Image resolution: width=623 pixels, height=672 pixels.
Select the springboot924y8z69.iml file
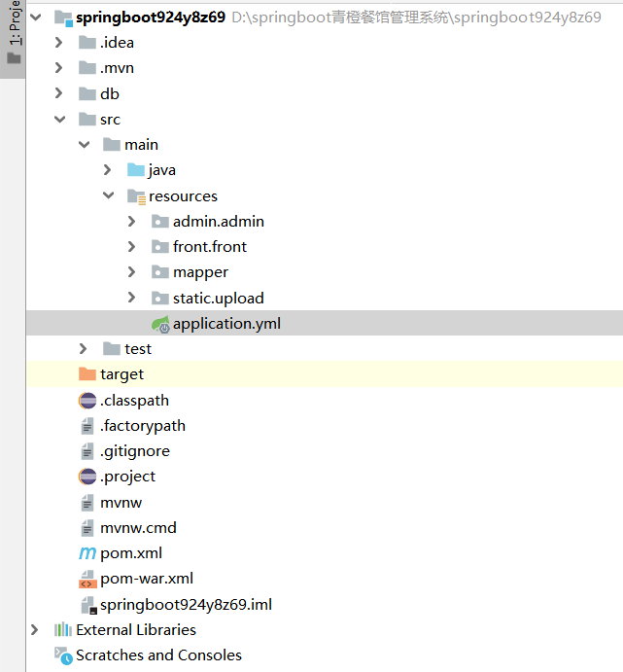click(x=186, y=605)
